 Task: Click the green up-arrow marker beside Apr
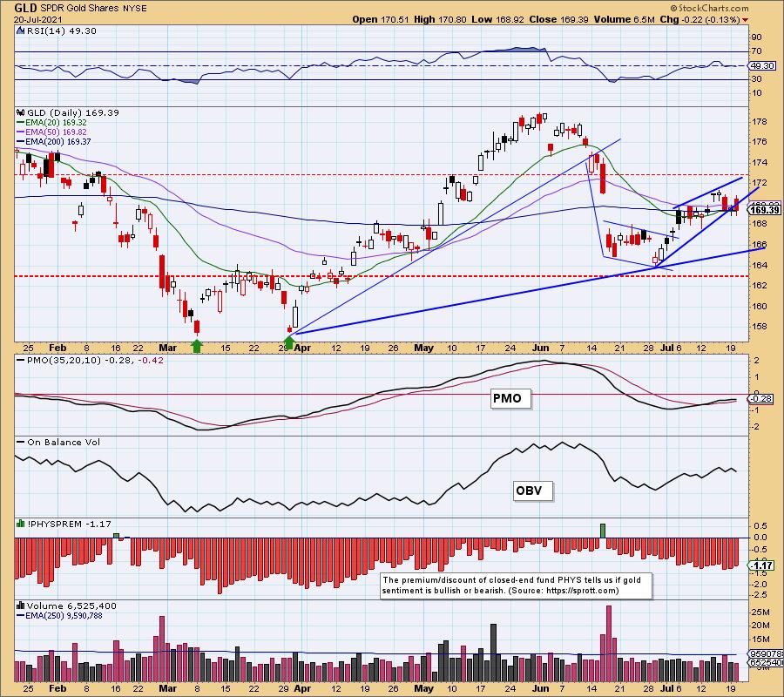(x=288, y=343)
